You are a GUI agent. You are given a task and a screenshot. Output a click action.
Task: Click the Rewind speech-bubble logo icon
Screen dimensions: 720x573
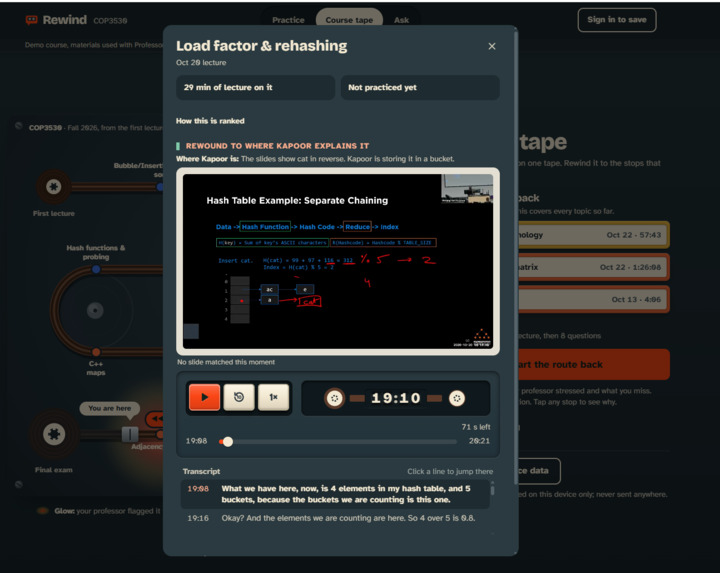pos(32,20)
